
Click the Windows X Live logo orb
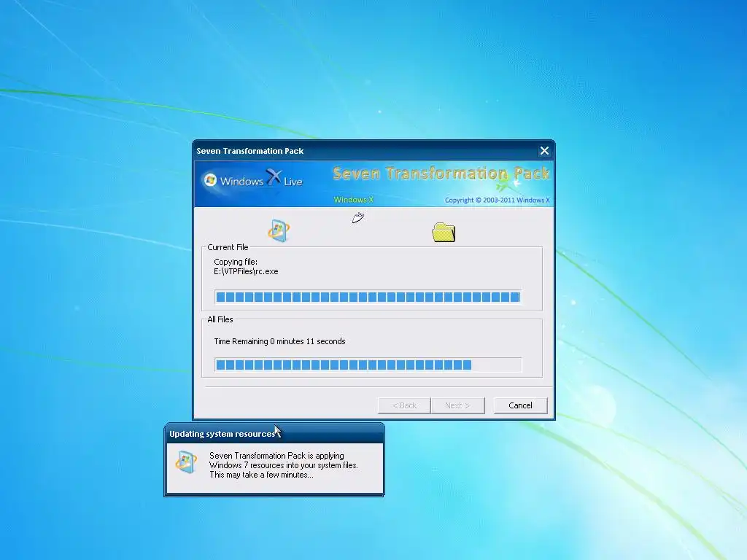click(210, 179)
